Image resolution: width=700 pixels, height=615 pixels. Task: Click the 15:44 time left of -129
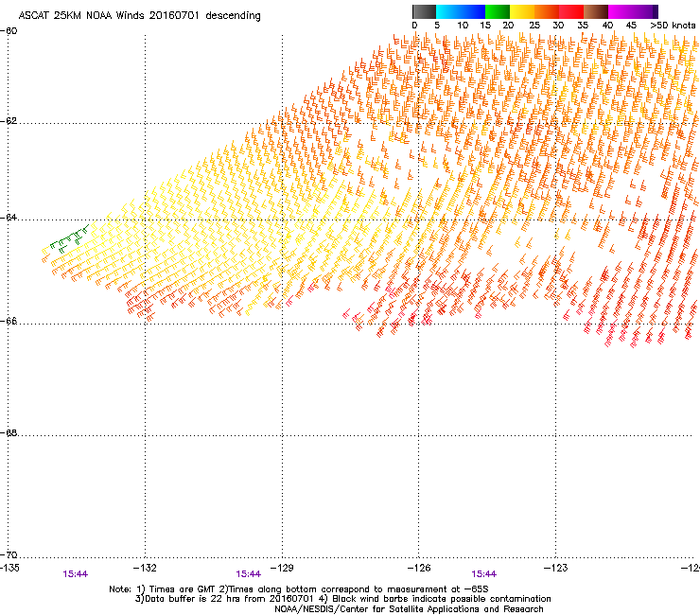(248, 574)
